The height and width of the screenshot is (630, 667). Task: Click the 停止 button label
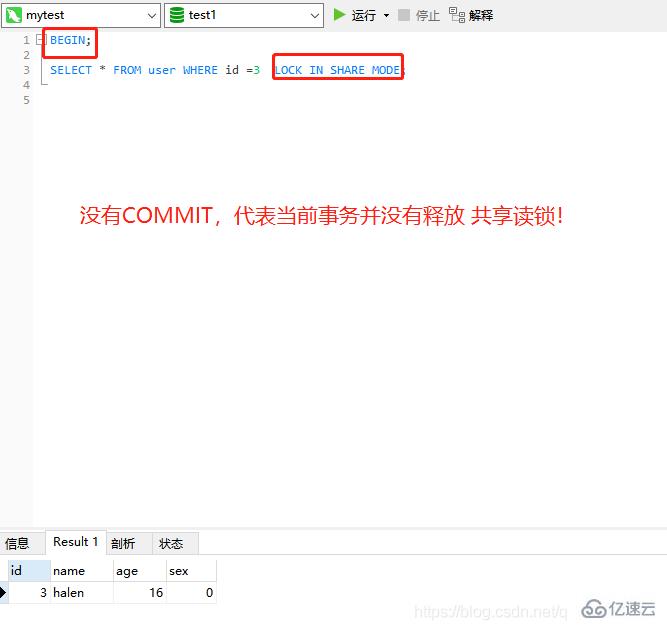(x=428, y=15)
